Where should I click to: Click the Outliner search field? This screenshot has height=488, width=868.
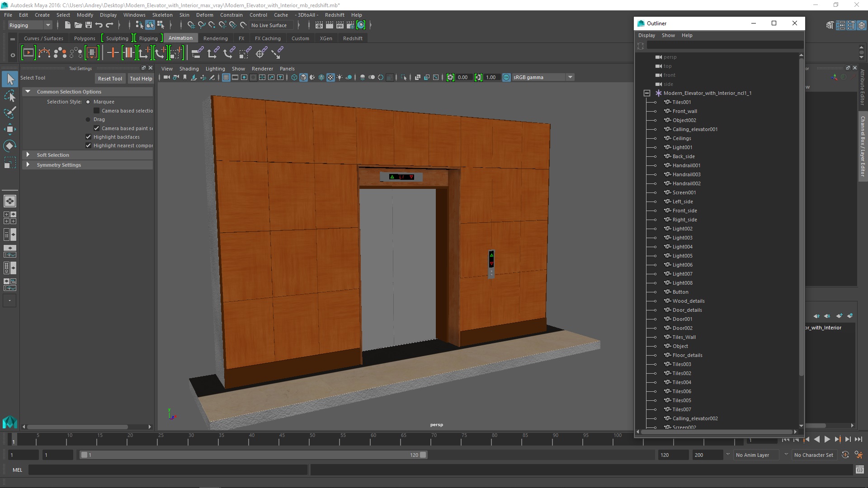coord(725,46)
